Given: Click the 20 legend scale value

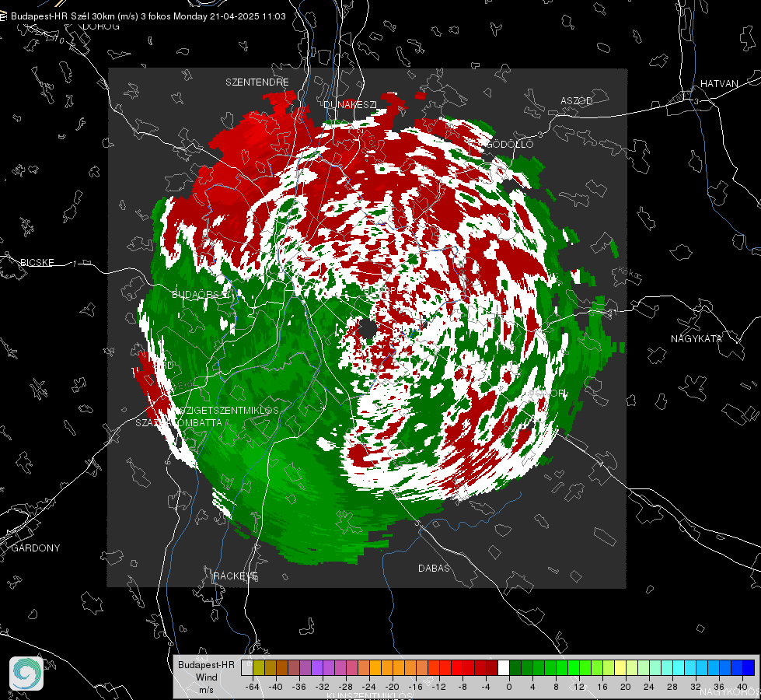Looking at the screenshot, I should 626,687.
